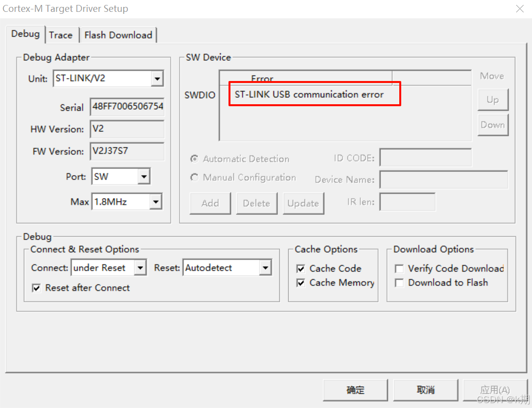Cancel with the 取消 button
532x408 pixels.
point(425,390)
